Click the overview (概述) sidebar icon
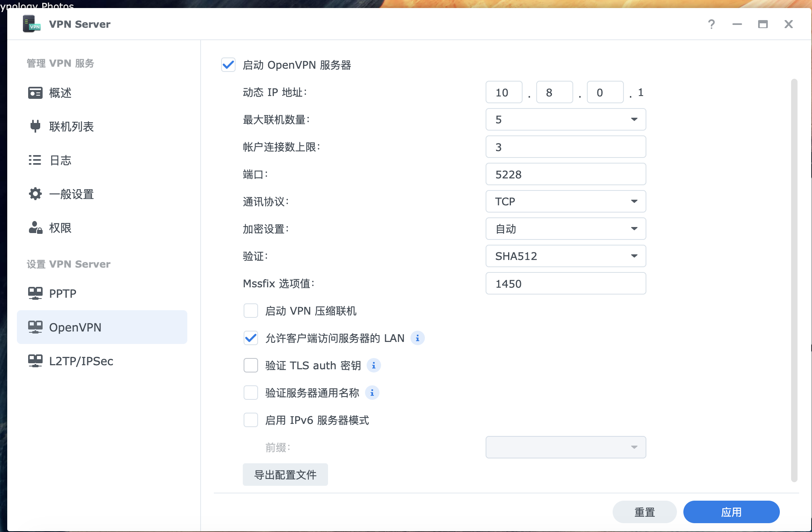This screenshot has width=812, height=532. (35, 93)
